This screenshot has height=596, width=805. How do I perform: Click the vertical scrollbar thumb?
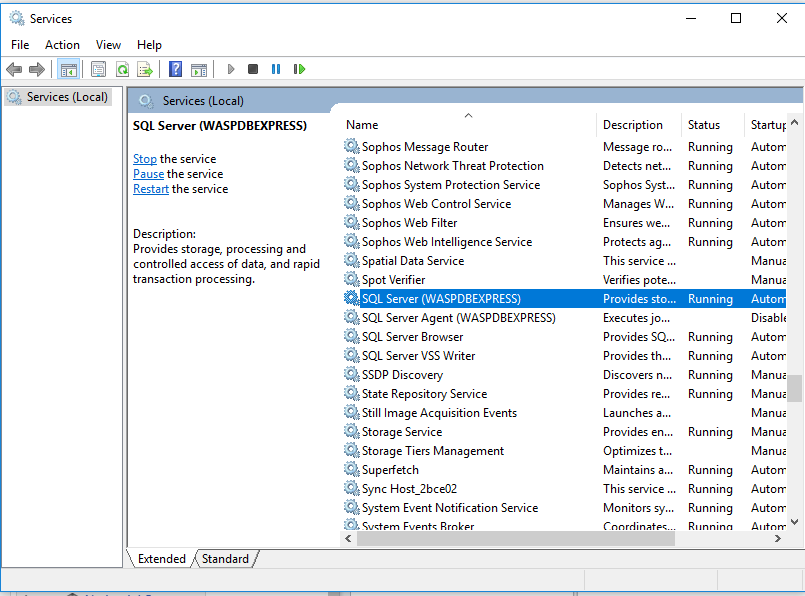click(x=794, y=388)
